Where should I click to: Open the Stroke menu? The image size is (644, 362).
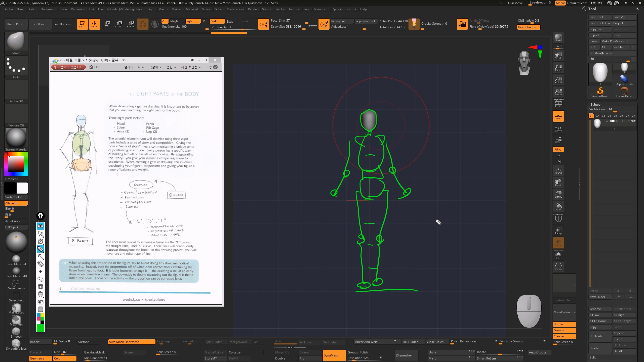280,9
